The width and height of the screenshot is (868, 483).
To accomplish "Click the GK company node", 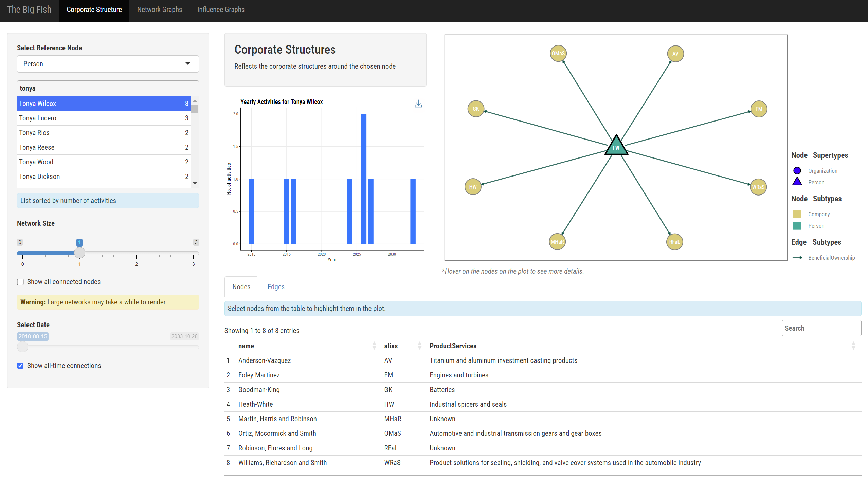I will point(475,109).
